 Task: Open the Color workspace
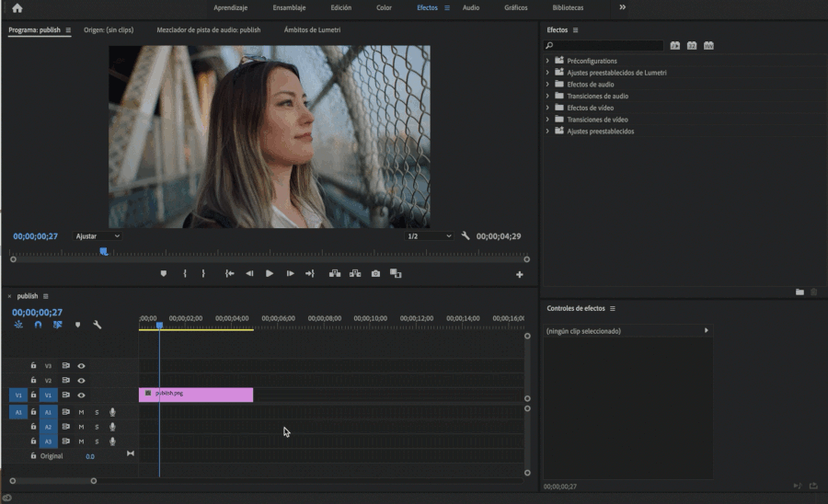click(384, 8)
